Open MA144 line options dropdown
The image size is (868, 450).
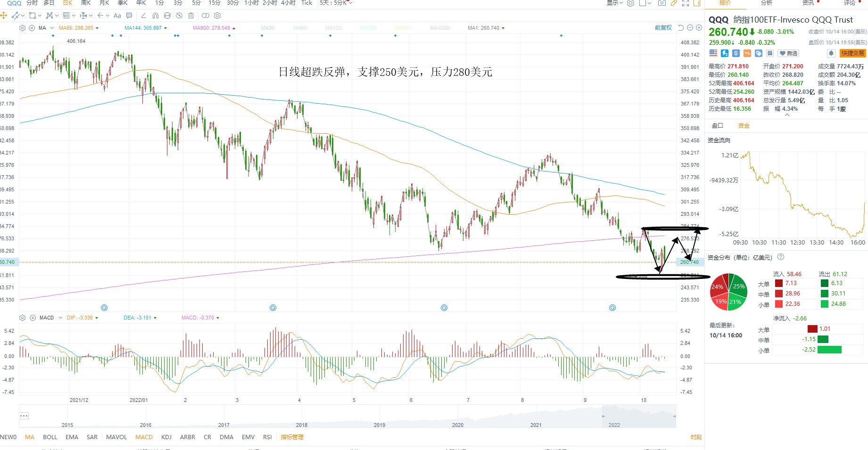(x=165, y=28)
